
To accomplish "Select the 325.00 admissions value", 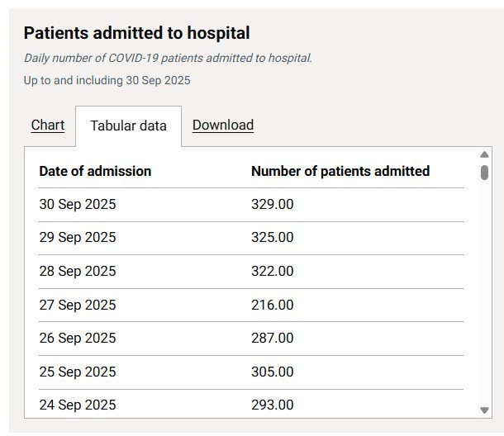I will [x=272, y=237].
